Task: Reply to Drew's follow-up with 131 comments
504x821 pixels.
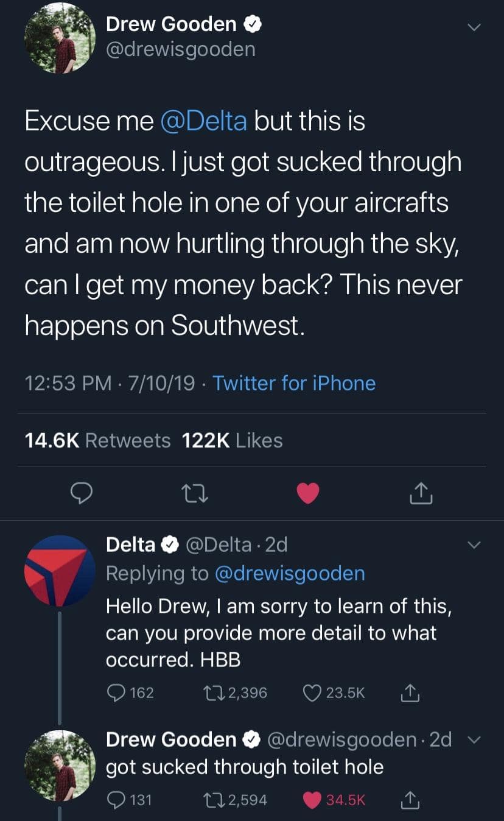Action: (115, 800)
